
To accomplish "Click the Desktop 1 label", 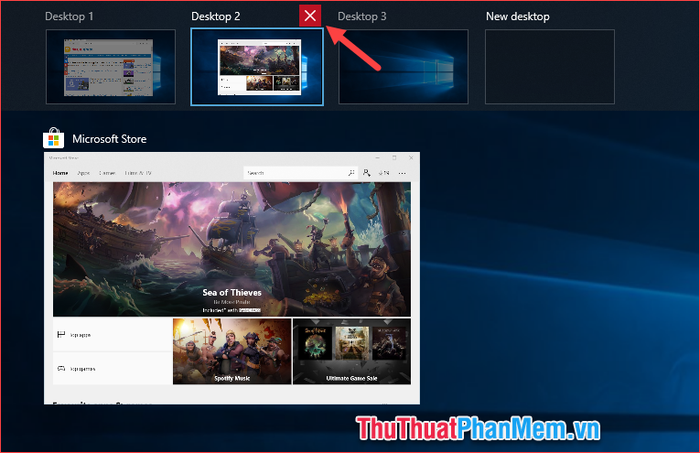I will [x=69, y=17].
